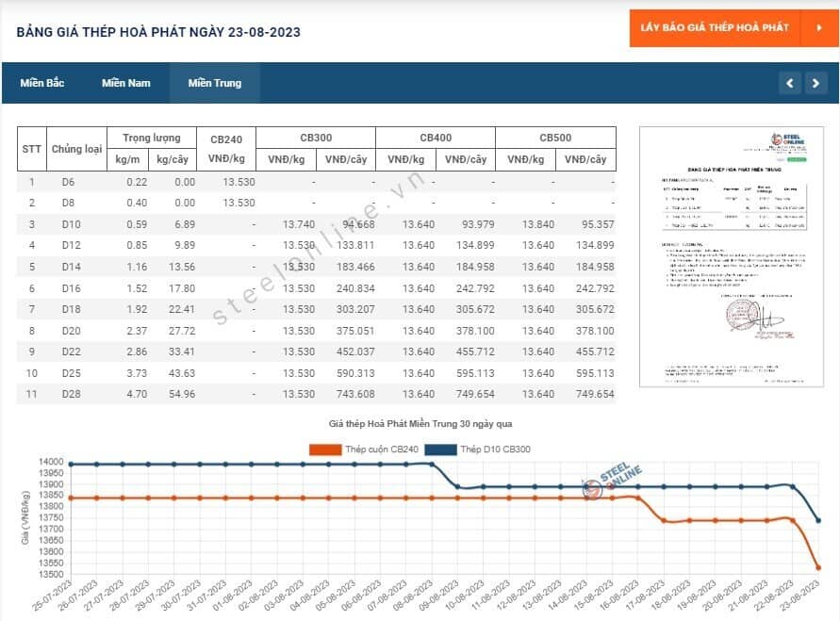Click the Thép D10 CB300 legend label

pyautogui.click(x=496, y=449)
